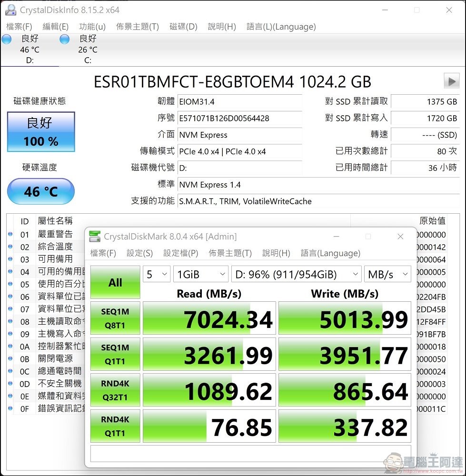The height and width of the screenshot is (476, 466).
Task: Open CrystalDiskInfo 磁碟(D) menu
Action: pos(183,27)
